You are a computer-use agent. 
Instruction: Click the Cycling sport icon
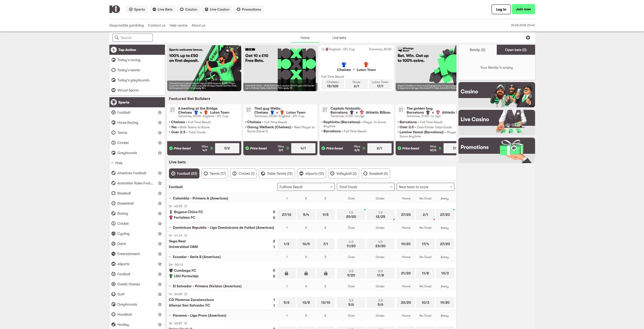[x=113, y=234]
